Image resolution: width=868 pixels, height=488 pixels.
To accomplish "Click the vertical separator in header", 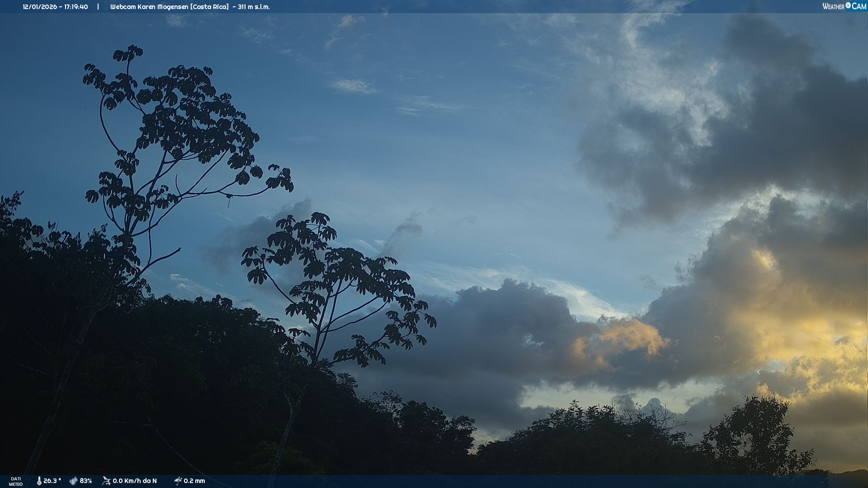I will pyautogui.click(x=98, y=7).
